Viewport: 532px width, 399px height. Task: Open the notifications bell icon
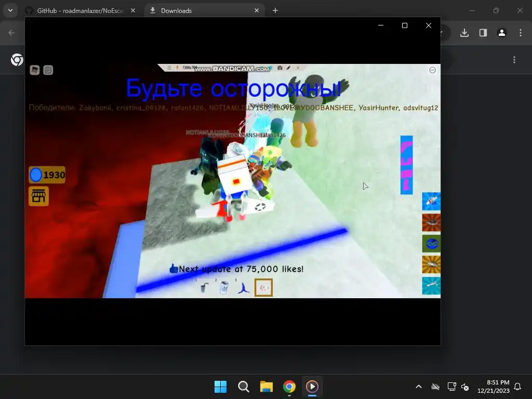[x=517, y=387]
